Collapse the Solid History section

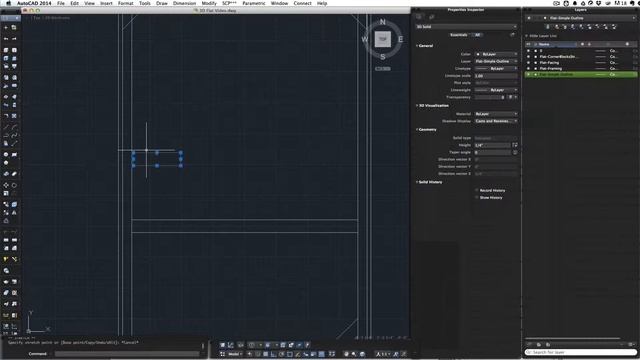pyautogui.click(x=417, y=182)
